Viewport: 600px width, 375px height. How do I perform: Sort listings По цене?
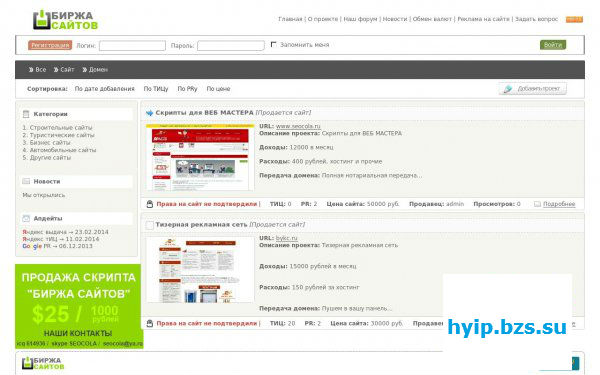(x=218, y=89)
